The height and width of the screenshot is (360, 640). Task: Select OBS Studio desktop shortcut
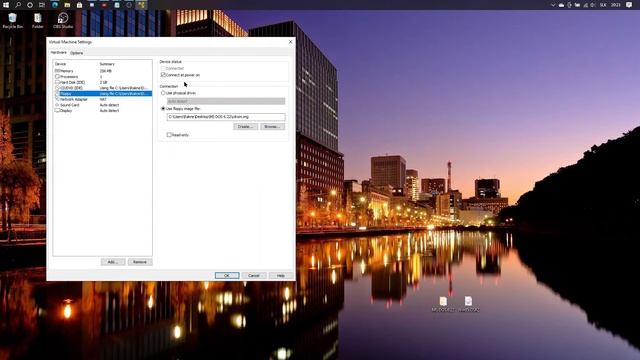(63, 20)
